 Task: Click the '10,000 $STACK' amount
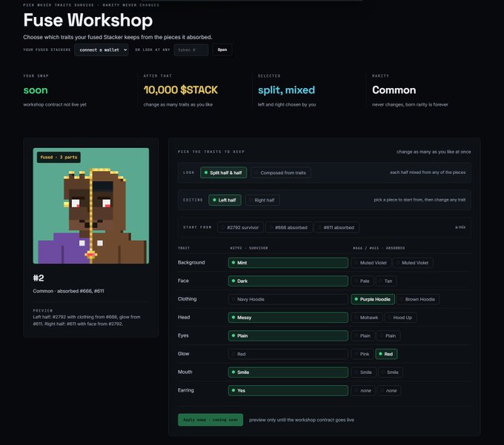[181, 90]
